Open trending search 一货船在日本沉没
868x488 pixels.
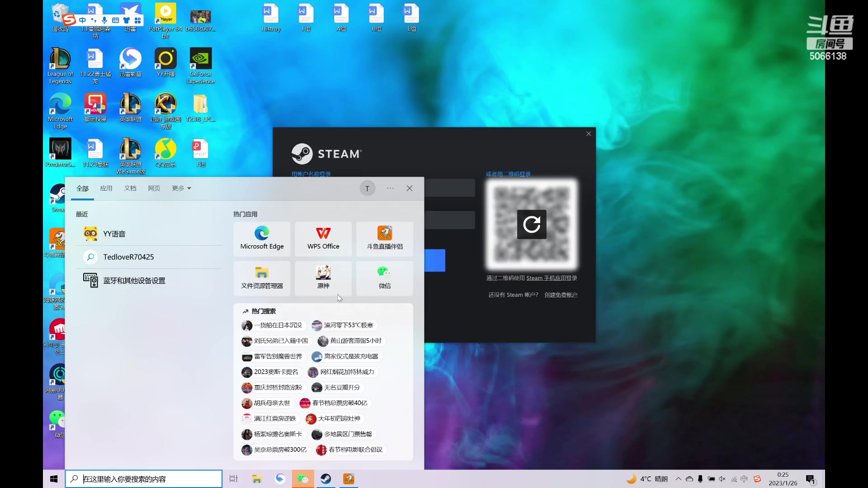click(273, 325)
